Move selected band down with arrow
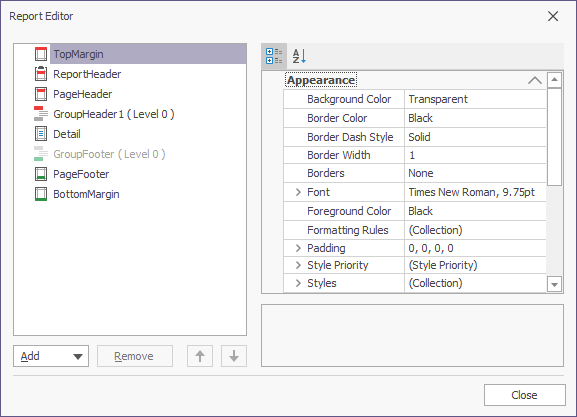The width and height of the screenshot is (577, 417). click(234, 356)
